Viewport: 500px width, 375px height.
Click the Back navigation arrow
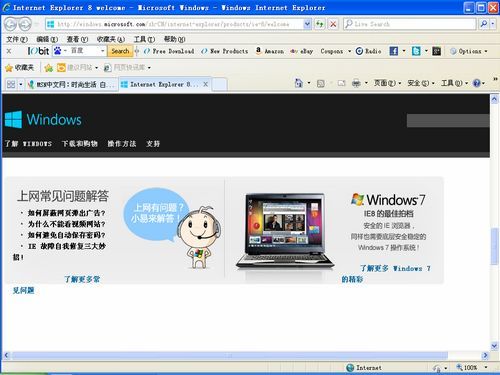tap(10, 24)
